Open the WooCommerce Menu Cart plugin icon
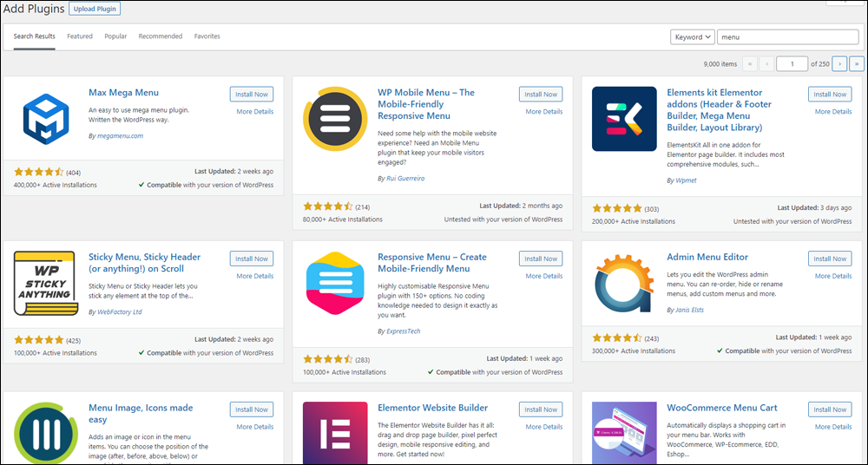Image resolution: width=868 pixels, height=465 pixels. (x=624, y=433)
